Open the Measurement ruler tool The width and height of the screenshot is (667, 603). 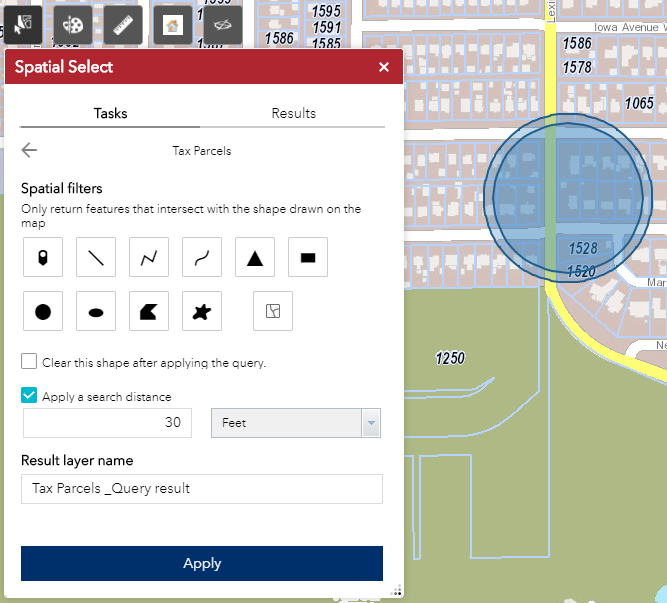pyautogui.click(x=123, y=23)
